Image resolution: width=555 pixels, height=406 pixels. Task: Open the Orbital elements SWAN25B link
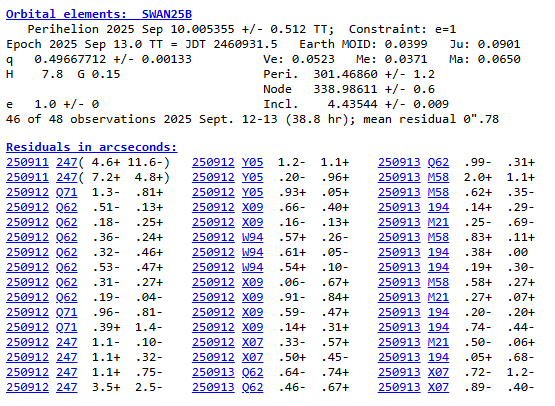point(99,14)
